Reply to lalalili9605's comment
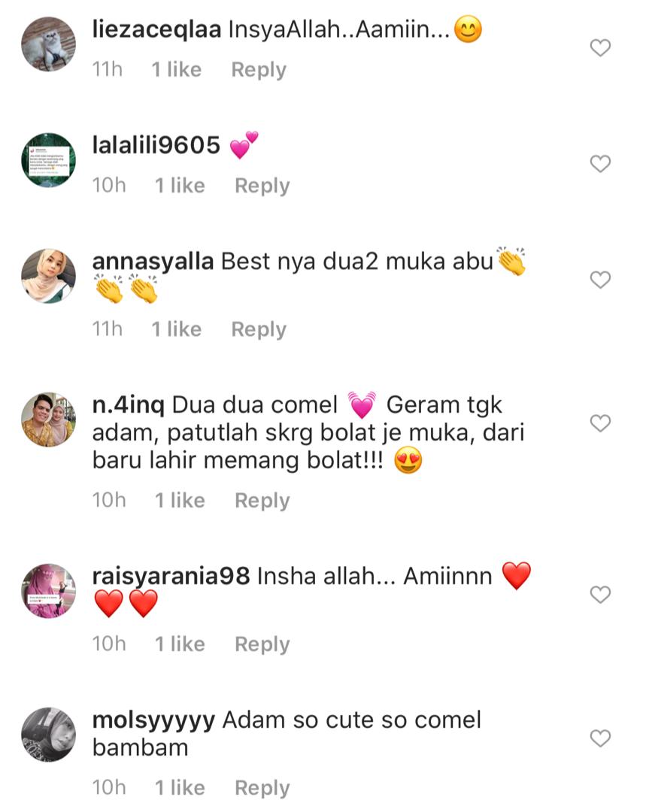Screen dimensions: 649x812 coord(262,186)
